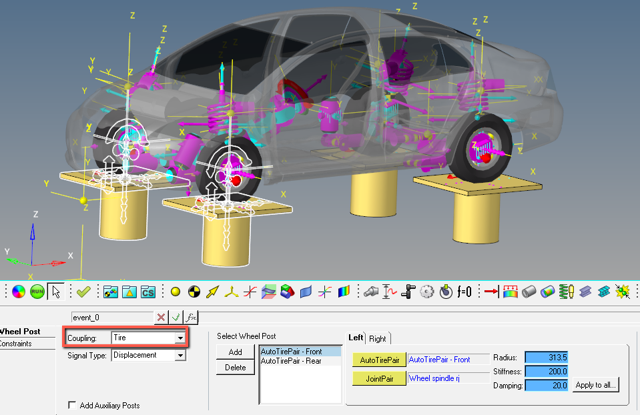Viewport: 640px width, 415px height.
Task: Click the Add wheel post button
Action: click(235, 353)
